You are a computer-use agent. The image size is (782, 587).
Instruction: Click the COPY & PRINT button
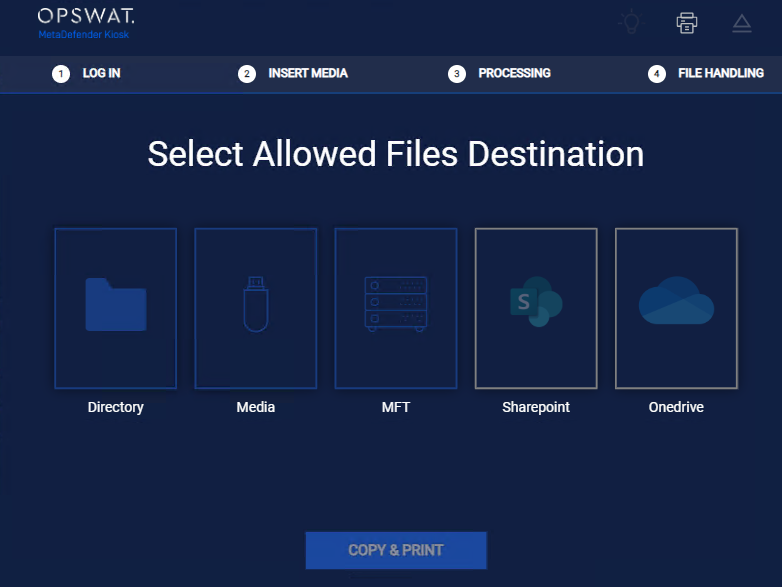(x=396, y=550)
